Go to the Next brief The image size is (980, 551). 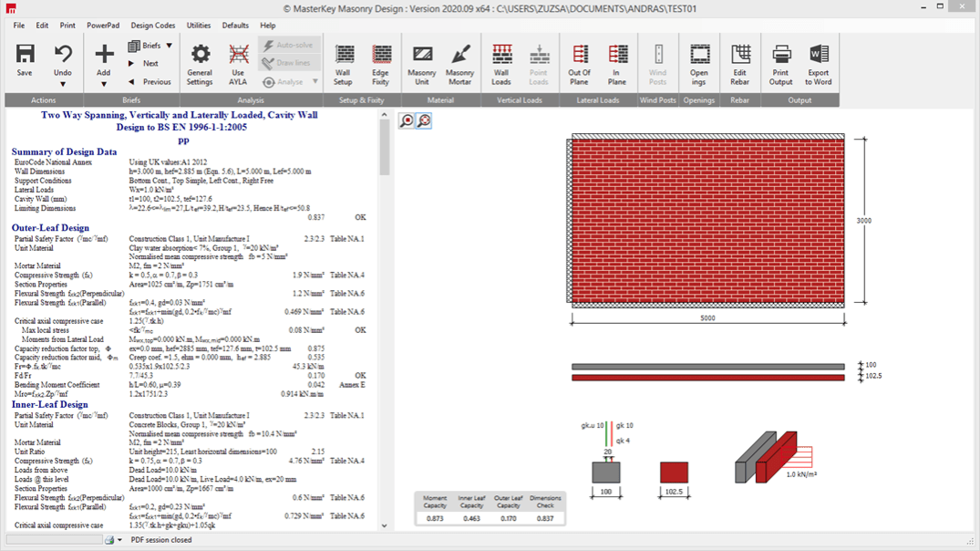[144, 63]
